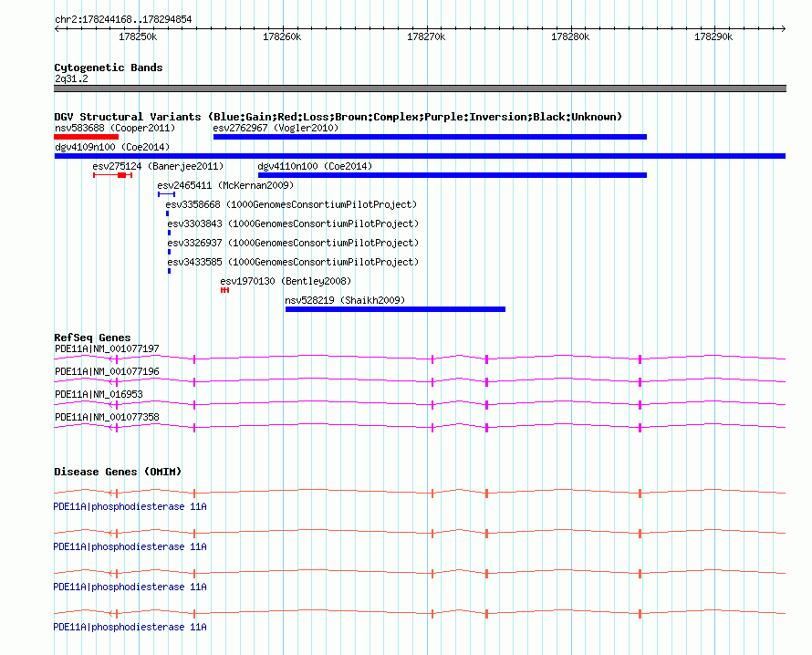The image size is (812, 655).
Task: Click the red esv1970130 Bentley2008 marker
Action: point(224,290)
